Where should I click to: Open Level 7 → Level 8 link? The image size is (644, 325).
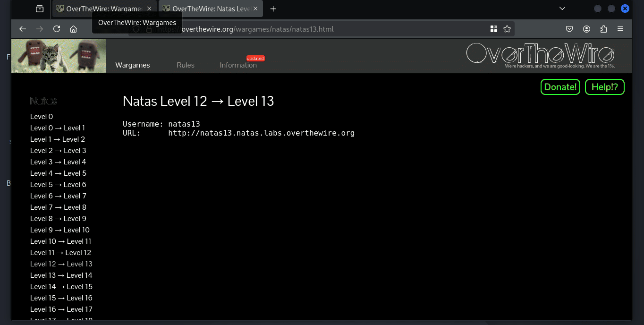[58, 207]
